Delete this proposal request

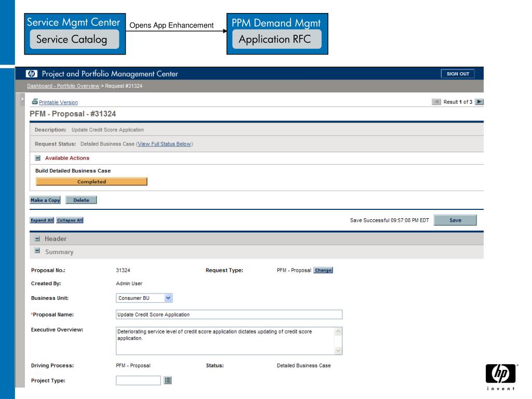click(x=81, y=200)
